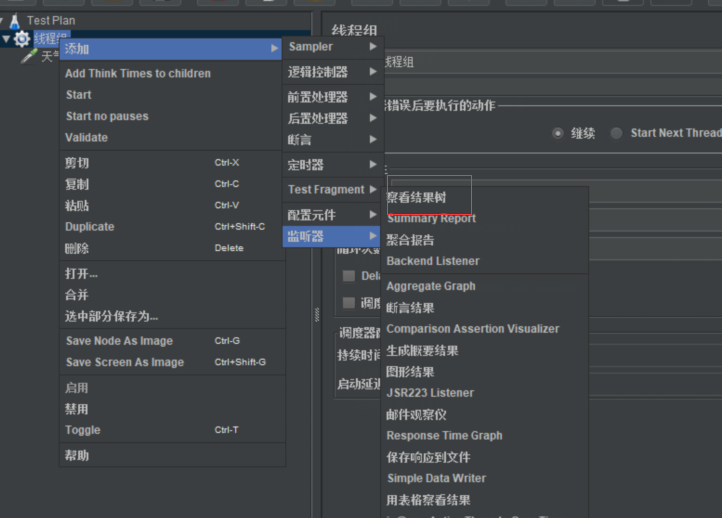722x518 pixels.
Task: Expand the 配置元件 submenu
Action: coord(333,215)
